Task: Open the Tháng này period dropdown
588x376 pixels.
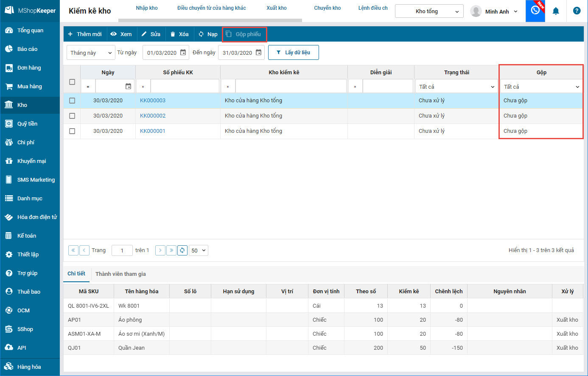Action: point(91,53)
